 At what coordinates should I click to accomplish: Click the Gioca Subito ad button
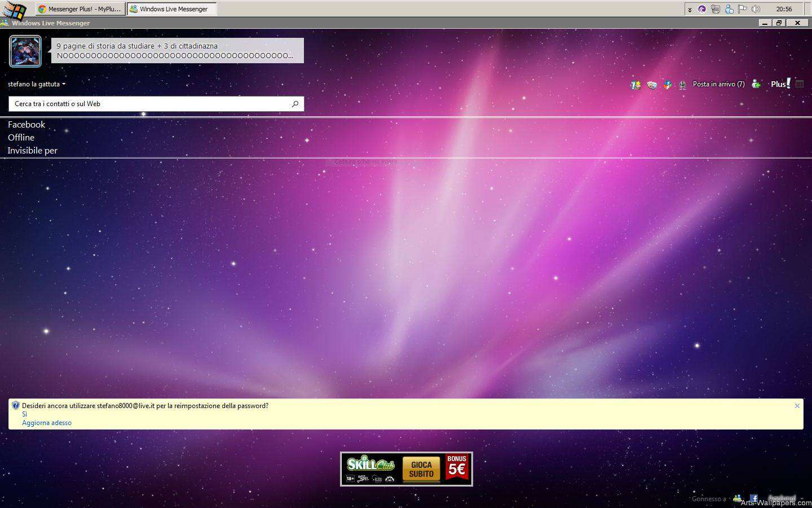tap(421, 469)
